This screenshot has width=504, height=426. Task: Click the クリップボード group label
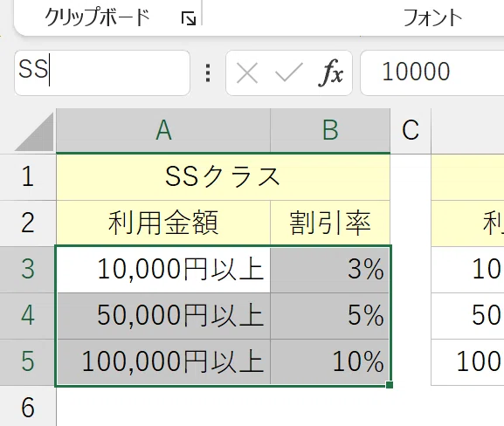[x=97, y=17]
